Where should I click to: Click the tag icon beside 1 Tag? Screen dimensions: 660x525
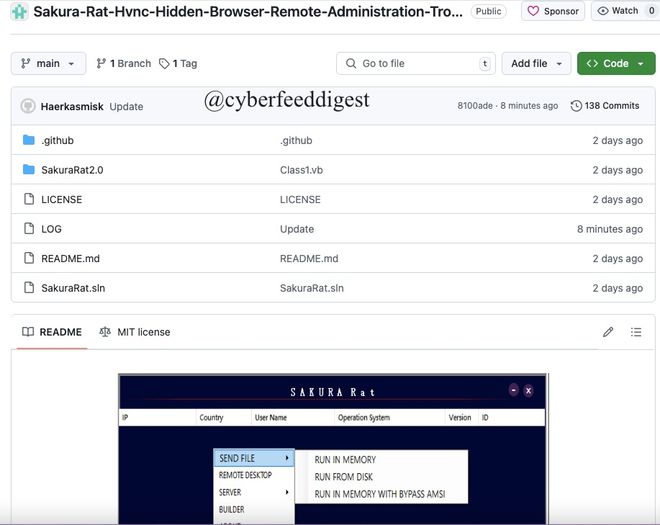click(164, 64)
